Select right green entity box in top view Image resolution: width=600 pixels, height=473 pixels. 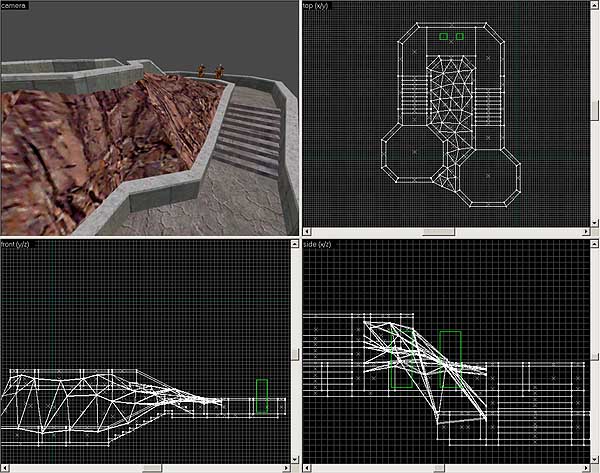pyautogui.click(x=460, y=36)
